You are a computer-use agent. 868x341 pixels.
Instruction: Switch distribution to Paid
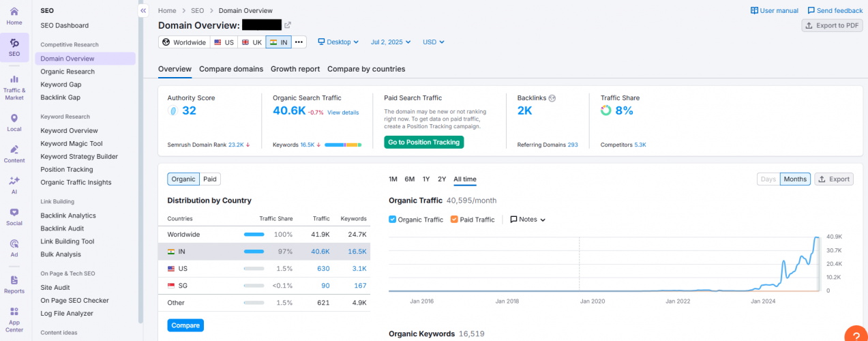[210, 179]
